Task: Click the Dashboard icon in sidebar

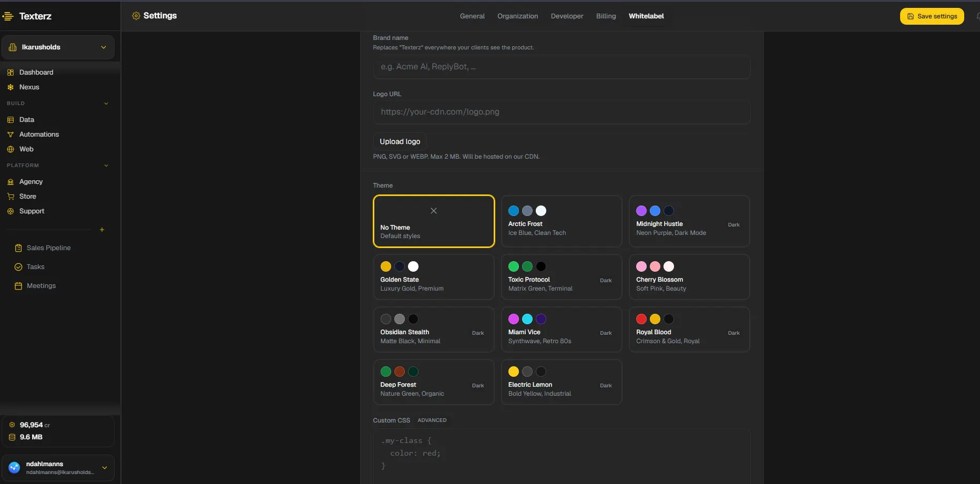Action: (x=11, y=73)
